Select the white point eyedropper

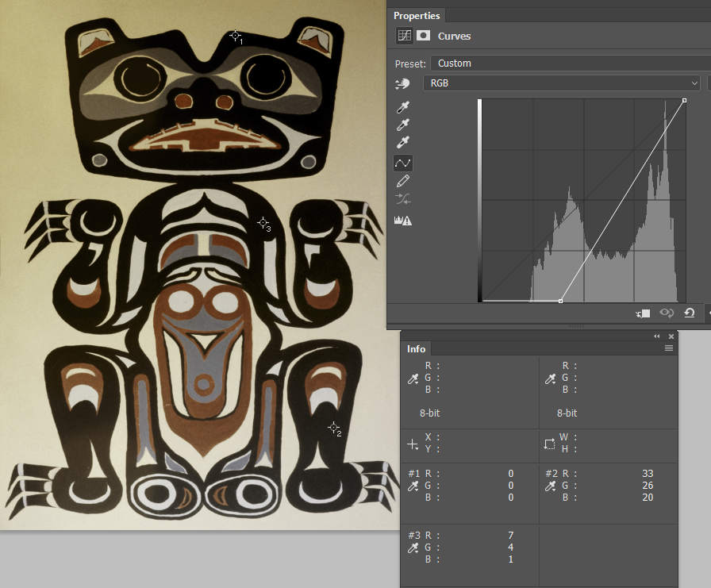[x=403, y=142]
